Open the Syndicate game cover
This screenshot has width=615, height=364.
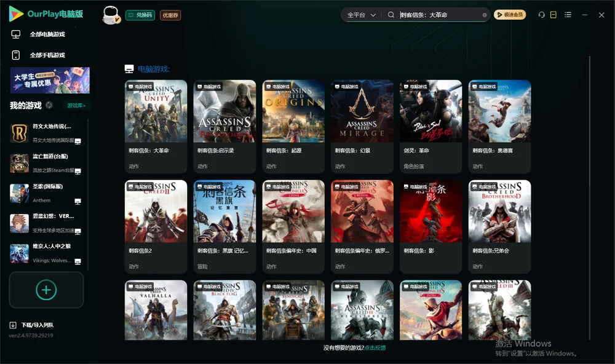pyautogui.click(x=293, y=310)
